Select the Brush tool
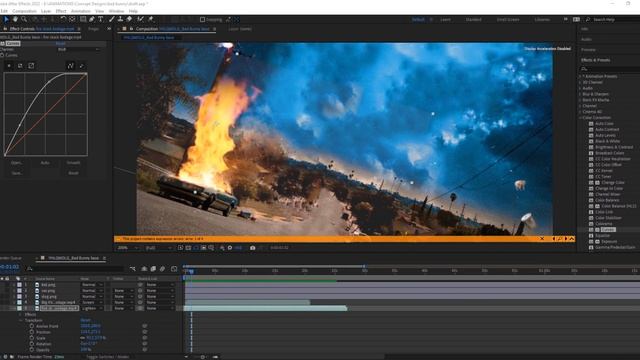The width and height of the screenshot is (640, 360). [111, 19]
